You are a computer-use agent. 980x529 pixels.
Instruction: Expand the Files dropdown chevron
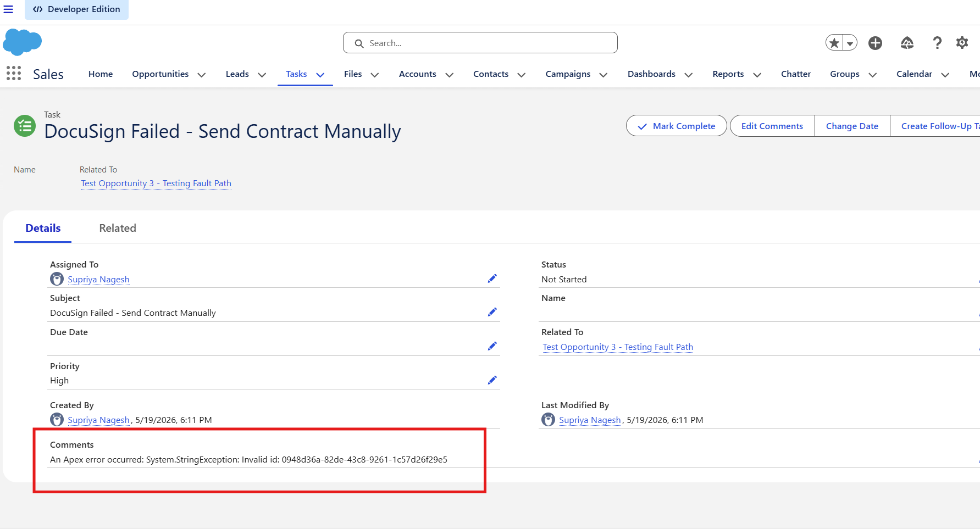coord(375,75)
